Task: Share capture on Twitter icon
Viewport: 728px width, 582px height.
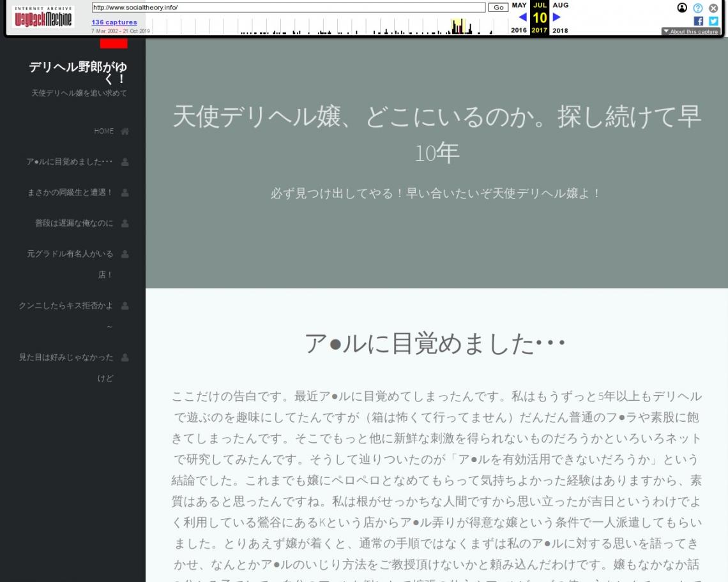Action: point(713,21)
